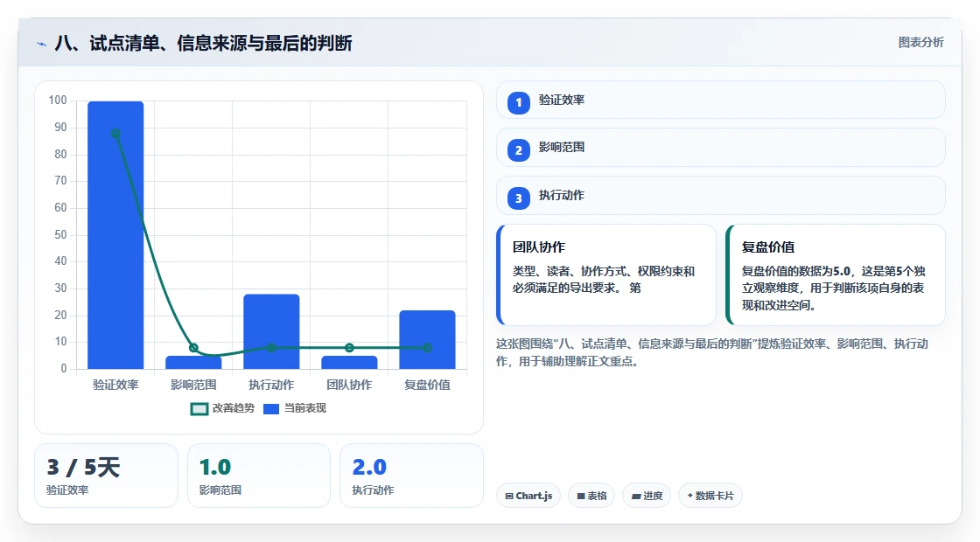Click the chart description paragraph starting 这张图围绕
The height and width of the screenshot is (542, 980).
[x=712, y=352]
